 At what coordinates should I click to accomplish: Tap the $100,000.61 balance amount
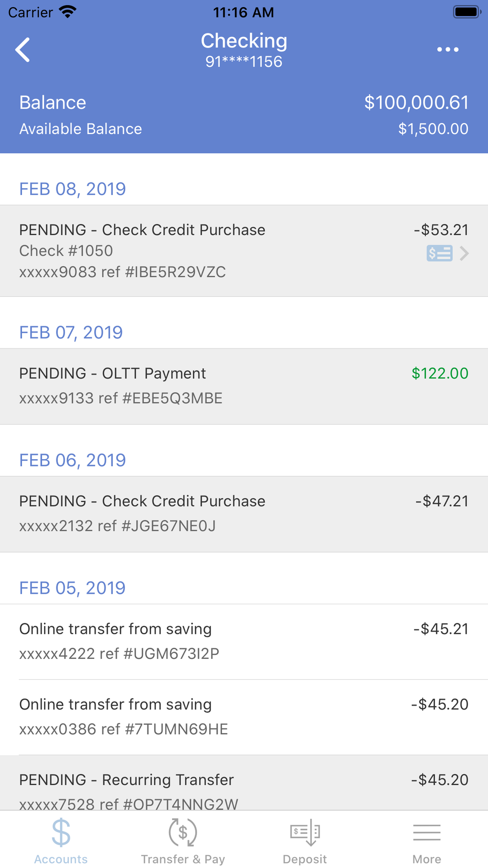coord(416,103)
